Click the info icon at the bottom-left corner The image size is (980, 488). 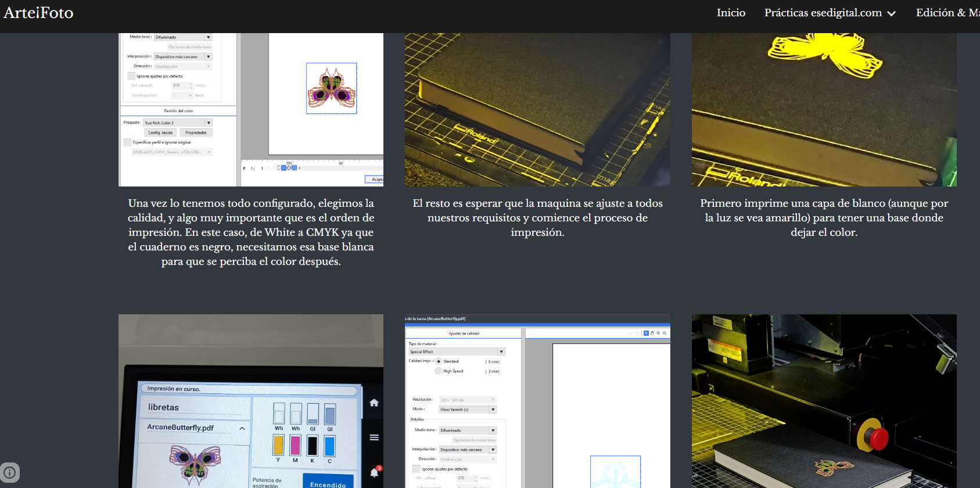10,472
